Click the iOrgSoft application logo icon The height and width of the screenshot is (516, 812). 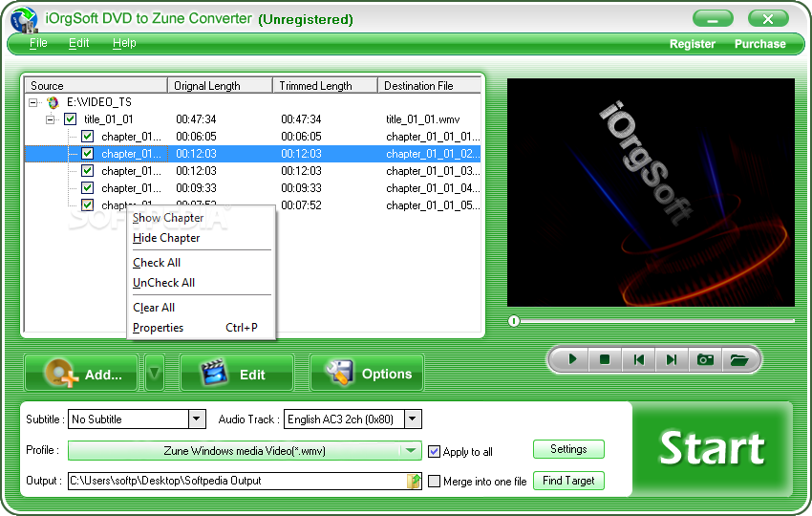pyautogui.click(x=24, y=20)
